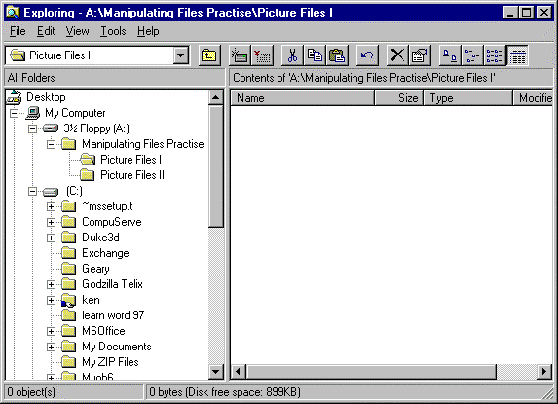Expand the CompuServe folder node

click(51, 222)
